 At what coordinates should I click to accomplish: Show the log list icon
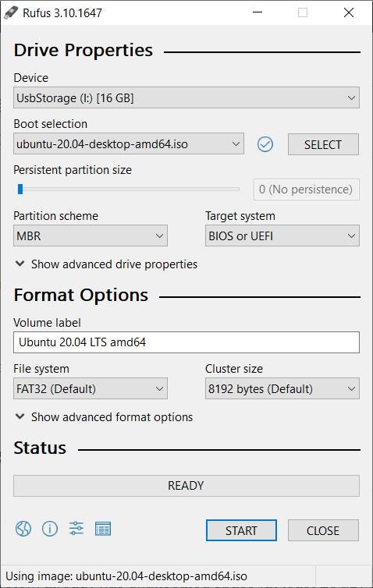pyautogui.click(x=103, y=529)
